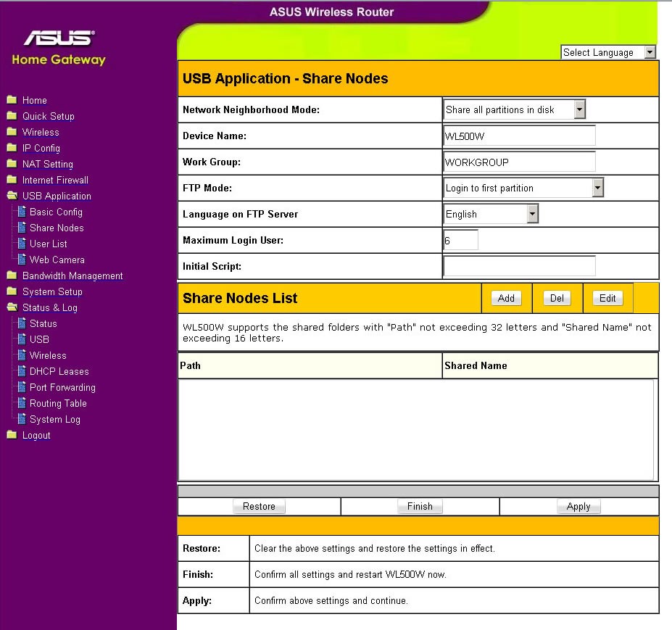The image size is (672, 630).
Task: Click the folder icon beside Wireless menu
Action: coord(12,131)
